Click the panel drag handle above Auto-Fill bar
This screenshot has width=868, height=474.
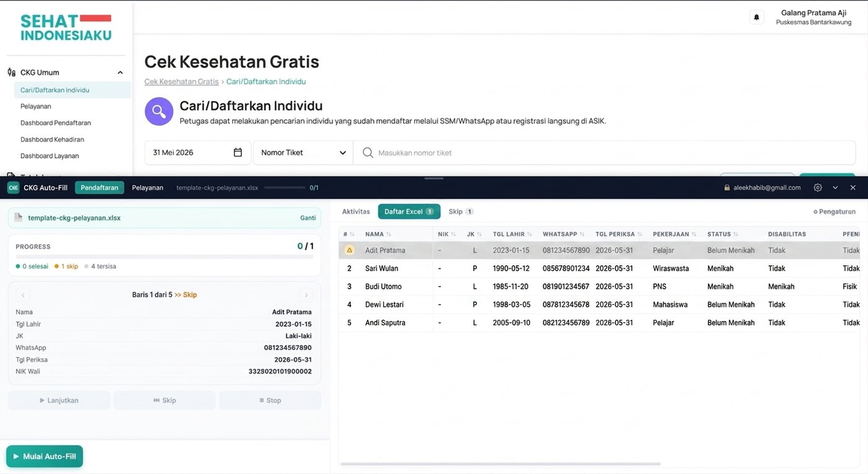click(x=434, y=178)
